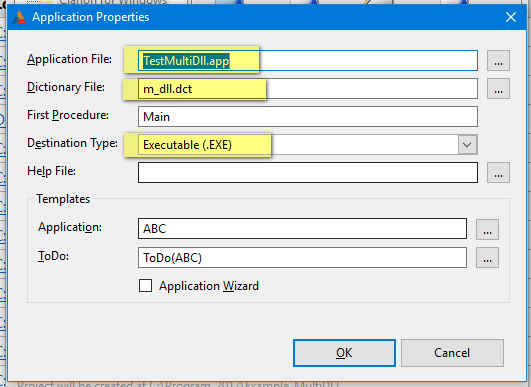
Task: Click the Help File label
Action: point(51,171)
